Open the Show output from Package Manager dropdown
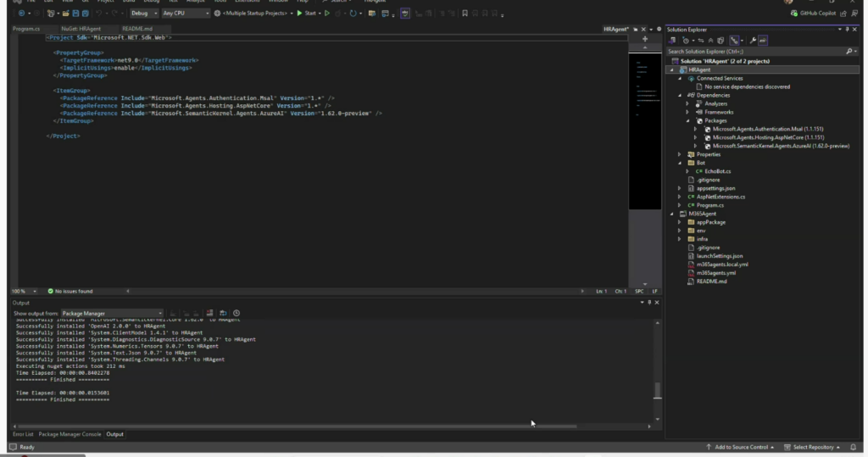Image resolution: width=868 pixels, height=457 pixels. pyautogui.click(x=112, y=314)
